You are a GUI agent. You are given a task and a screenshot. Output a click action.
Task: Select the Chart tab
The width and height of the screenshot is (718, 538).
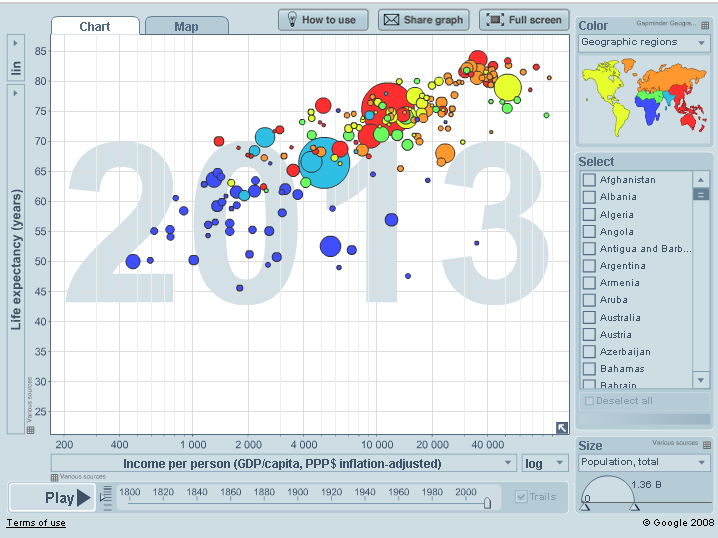point(94,27)
